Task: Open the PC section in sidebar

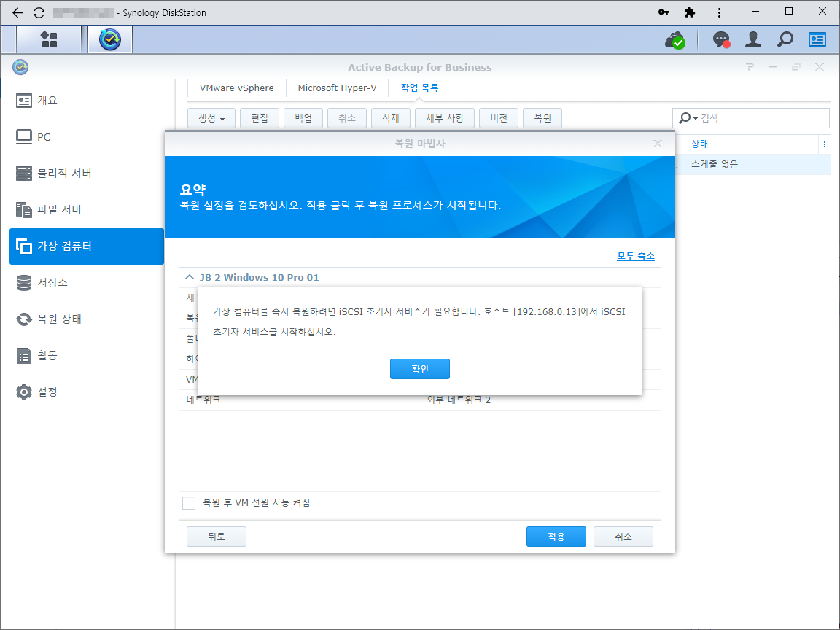Action: coord(87,136)
